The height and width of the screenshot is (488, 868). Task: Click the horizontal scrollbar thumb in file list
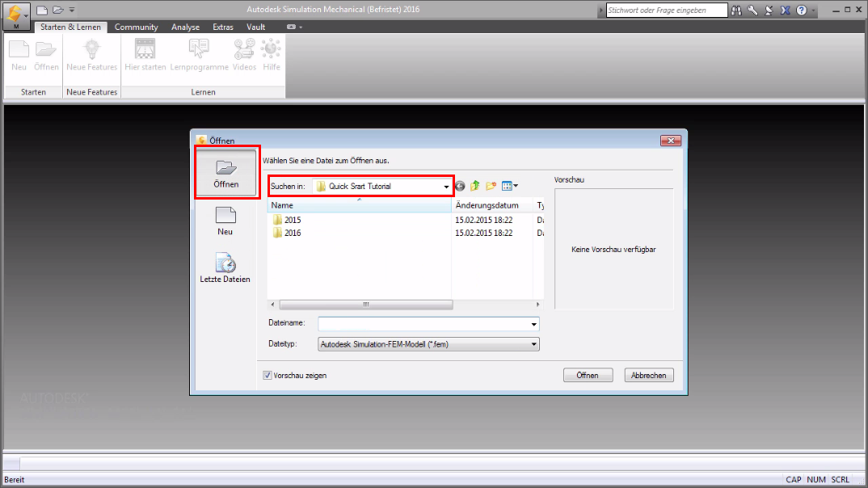click(x=366, y=305)
